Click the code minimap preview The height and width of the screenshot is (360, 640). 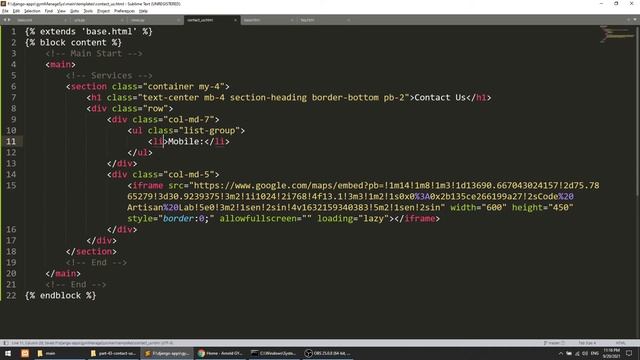[617, 34]
